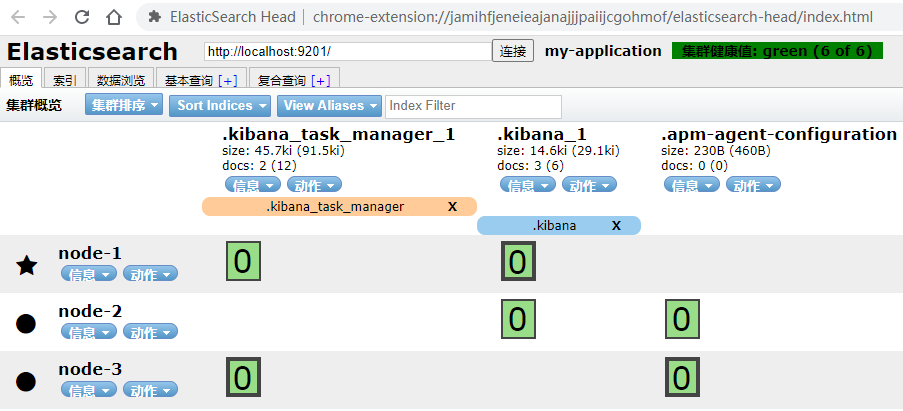This screenshot has height=411, width=903.
Task: Click node-1 shard 0 of .kibana_task_manager_1
Action: pyautogui.click(x=243, y=262)
